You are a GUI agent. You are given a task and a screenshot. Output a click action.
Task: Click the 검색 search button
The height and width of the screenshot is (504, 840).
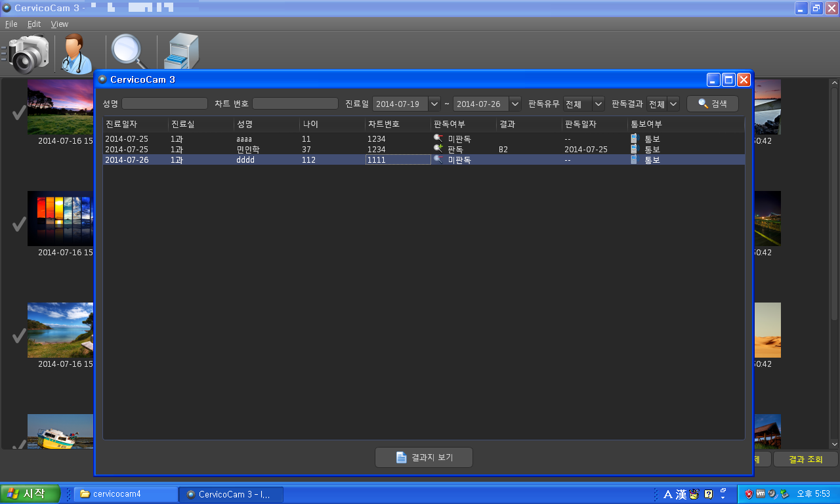[x=713, y=104]
